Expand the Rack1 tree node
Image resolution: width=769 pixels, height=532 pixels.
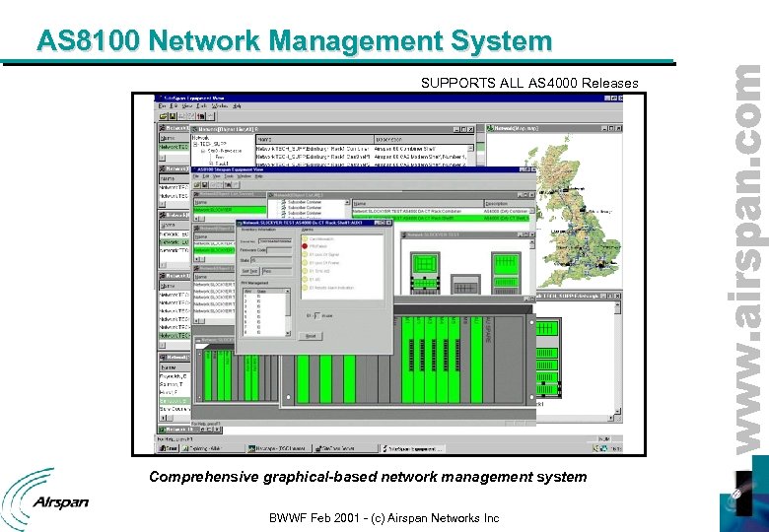click(x=211, y=164)
